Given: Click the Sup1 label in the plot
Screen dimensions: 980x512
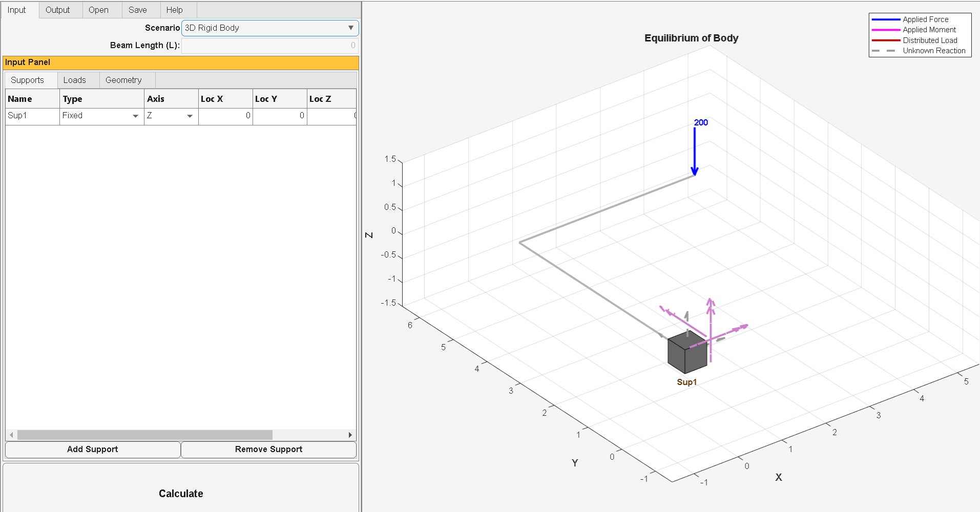Looking at the screenshot, I should tap(686, 382).
